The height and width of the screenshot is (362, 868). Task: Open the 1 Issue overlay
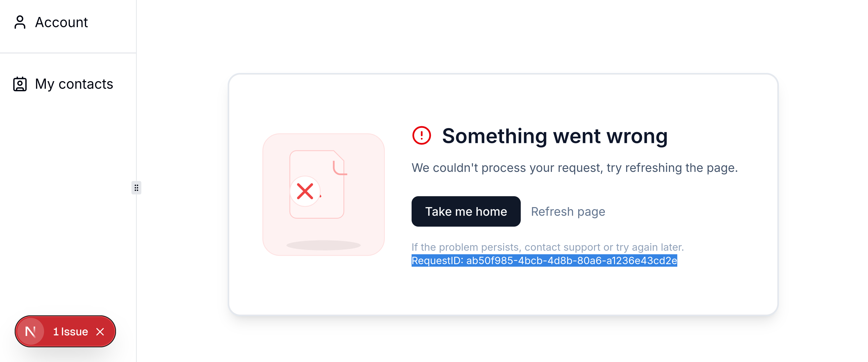(70, 331)
